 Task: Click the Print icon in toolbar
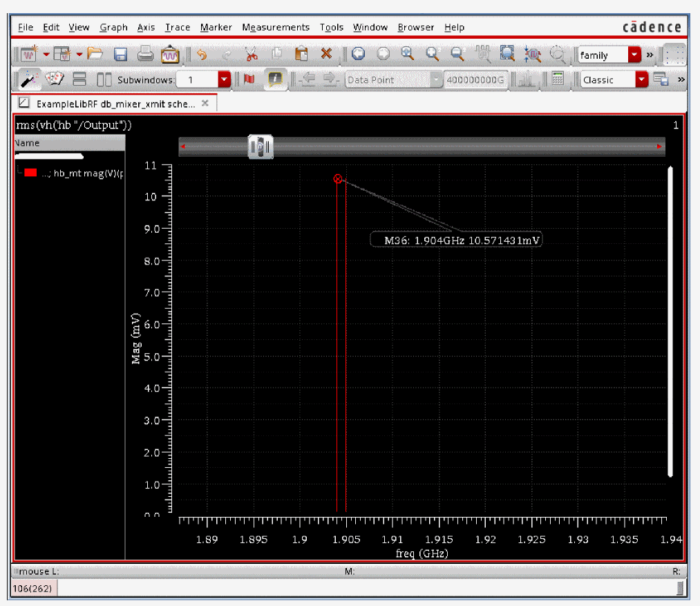pos(144,54)
